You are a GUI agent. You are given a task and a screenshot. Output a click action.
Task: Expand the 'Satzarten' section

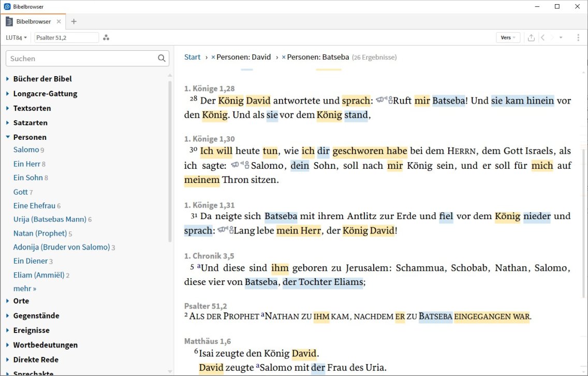[x=7, y=123]
